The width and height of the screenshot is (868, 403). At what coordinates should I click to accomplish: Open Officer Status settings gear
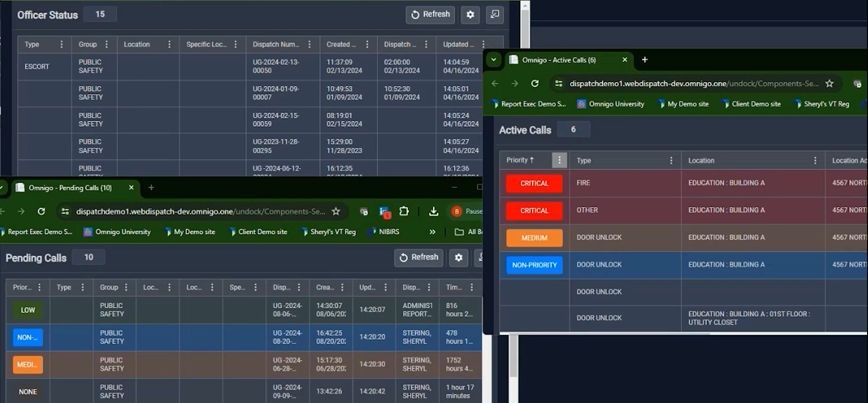(x=470, y=14)
